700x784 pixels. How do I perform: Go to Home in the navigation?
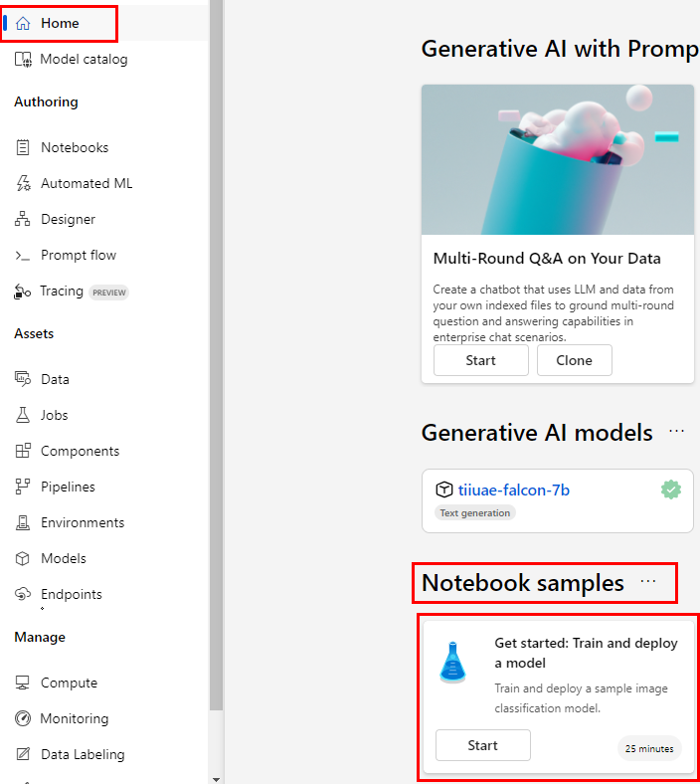(x=60, y=23)
